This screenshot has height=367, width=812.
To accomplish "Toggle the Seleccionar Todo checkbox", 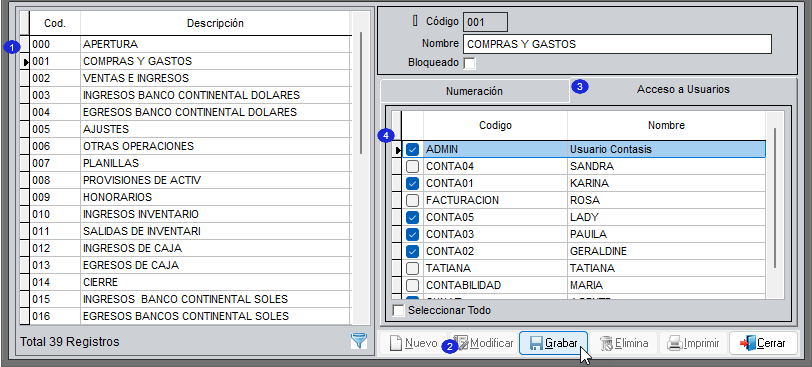I will (399, 311).
